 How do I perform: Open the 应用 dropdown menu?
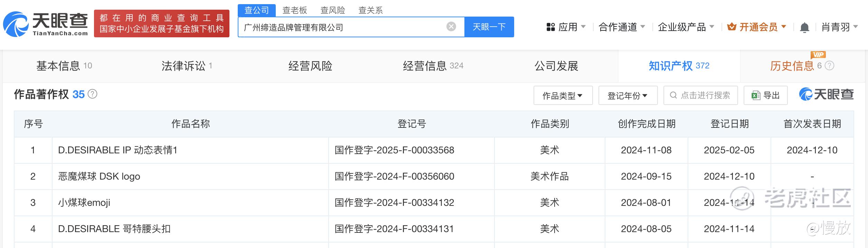tap(566, 27)
